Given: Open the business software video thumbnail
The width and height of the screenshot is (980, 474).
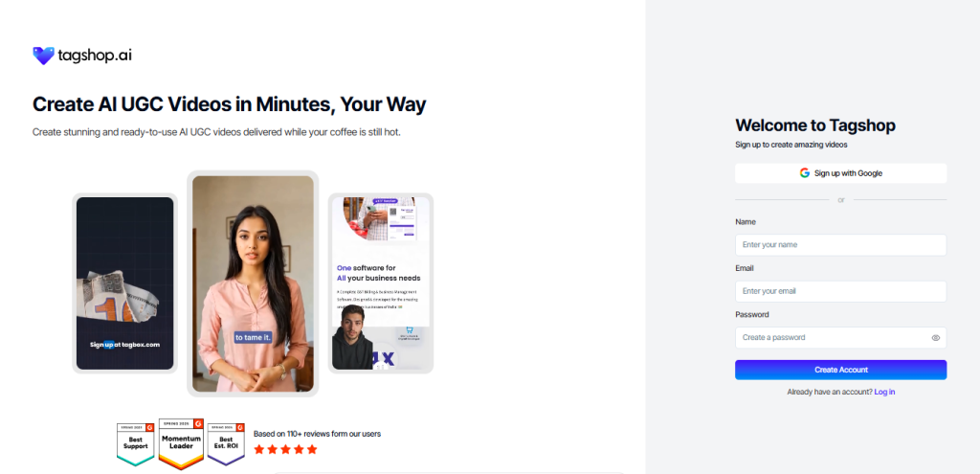Looking at the screenshot, I should 381,283.
